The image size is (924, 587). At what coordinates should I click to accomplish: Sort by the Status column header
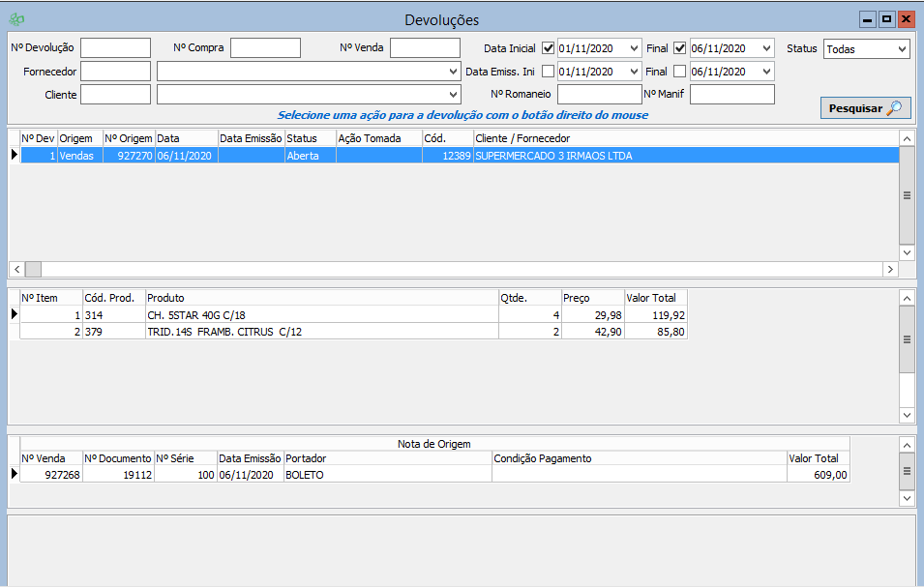(310, 138)
